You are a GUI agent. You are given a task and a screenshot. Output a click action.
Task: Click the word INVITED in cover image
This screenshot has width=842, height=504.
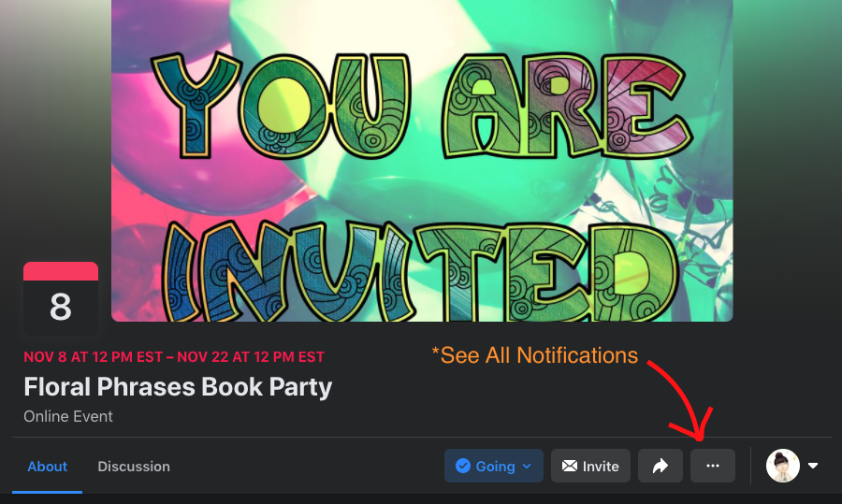pyautogui.click(x=422, y=271)
